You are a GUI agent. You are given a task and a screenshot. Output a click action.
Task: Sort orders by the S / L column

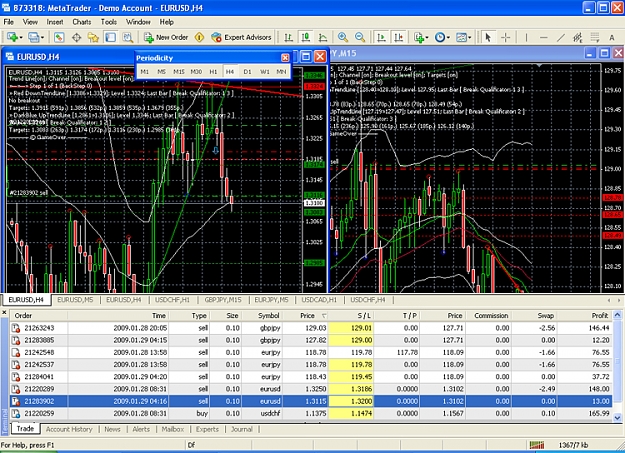[x=353, y=315]
